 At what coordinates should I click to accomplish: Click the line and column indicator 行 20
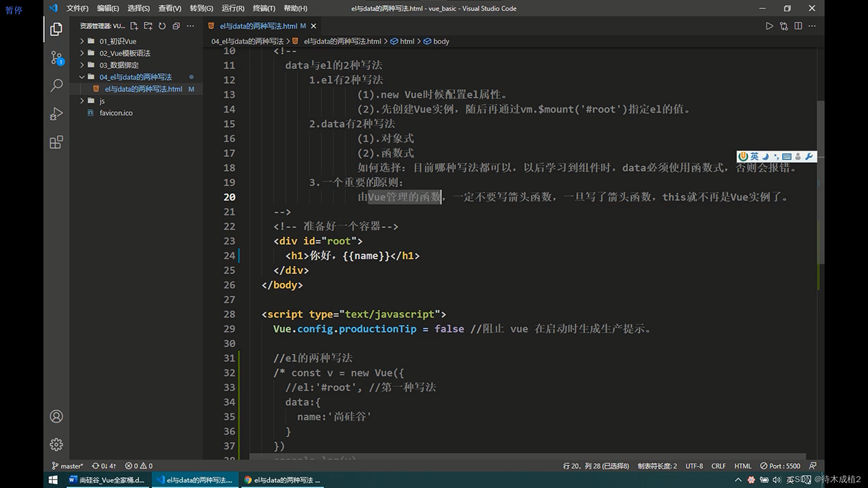(596, 466)
